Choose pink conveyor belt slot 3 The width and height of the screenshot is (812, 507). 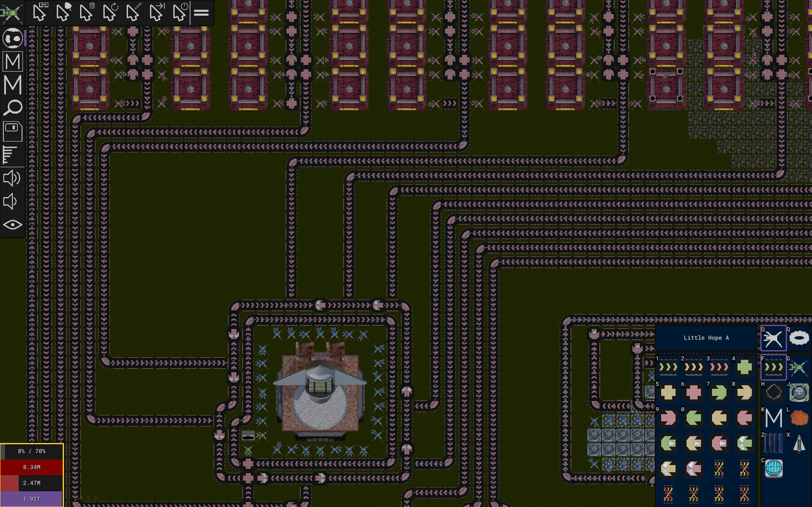[x=719, y=367]
